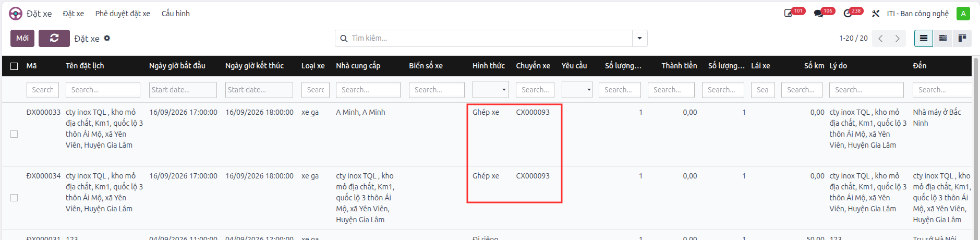The width and height of the screenshot is (980, 240).
Task: Click the search magnifier icon
Action: pyautogui.click(x=344, y=38)
